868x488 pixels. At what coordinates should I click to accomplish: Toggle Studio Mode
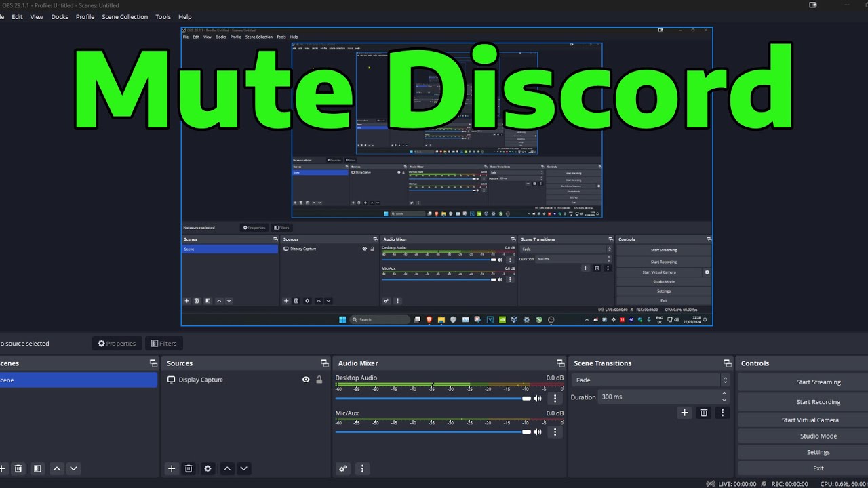818,436
